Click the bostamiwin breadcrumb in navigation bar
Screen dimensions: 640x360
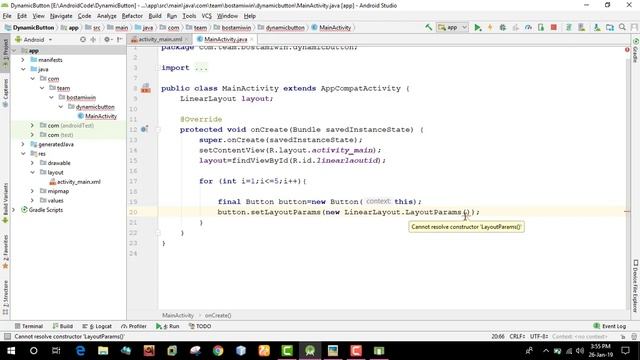pyautogui.click(x=236, y=28)
